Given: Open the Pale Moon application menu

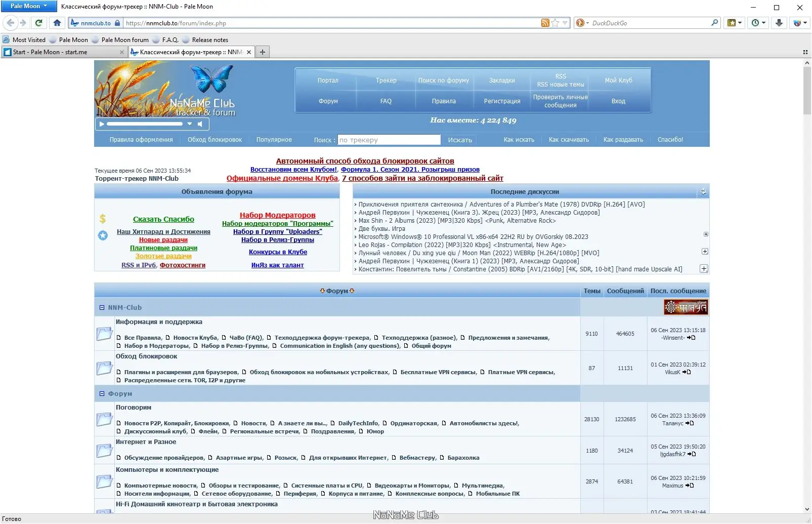Looking at the screenshot, I should click(28, 6).
